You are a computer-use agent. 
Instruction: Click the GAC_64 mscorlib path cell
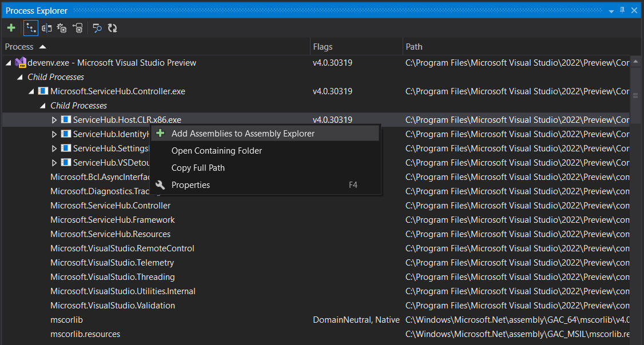517,319
